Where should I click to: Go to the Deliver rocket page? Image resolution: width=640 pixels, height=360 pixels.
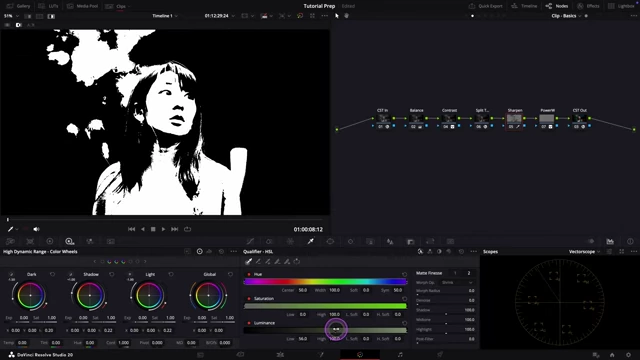point(440,355)
